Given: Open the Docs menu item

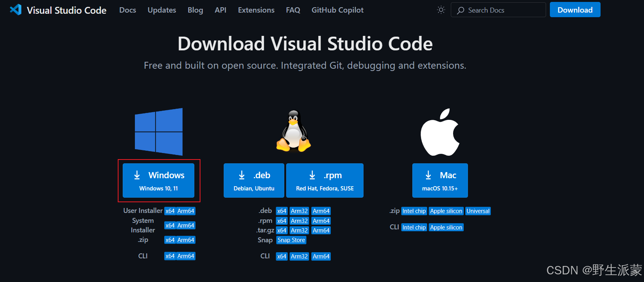Looking at the screenshot, I should tap(128, 10).
